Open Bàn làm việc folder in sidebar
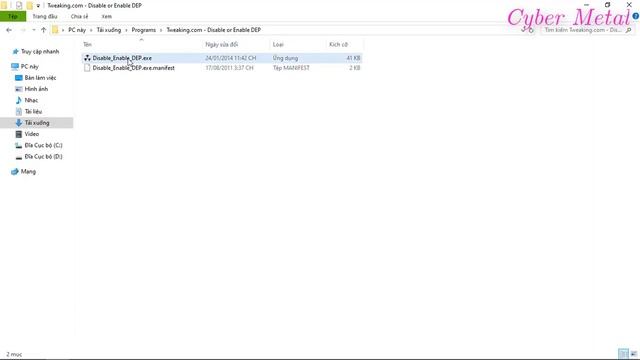The height and width of the screenshot is (360, 640). (x=40, y=78)
